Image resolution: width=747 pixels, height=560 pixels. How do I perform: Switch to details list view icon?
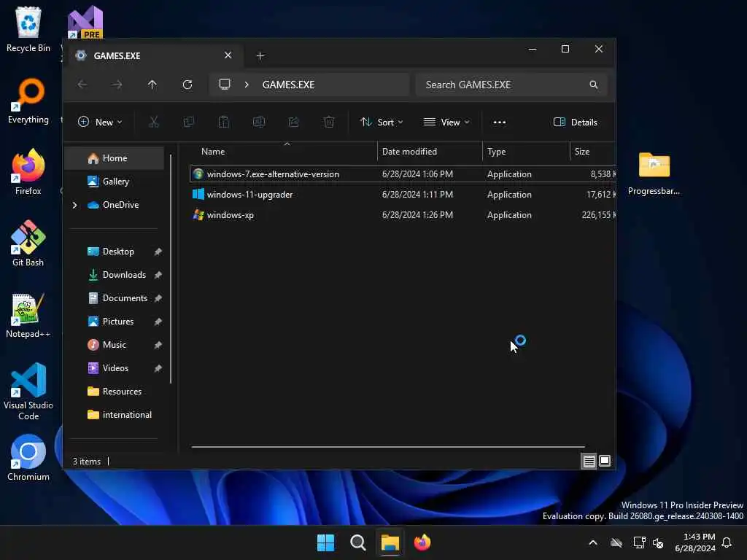[x=589, y=461]
